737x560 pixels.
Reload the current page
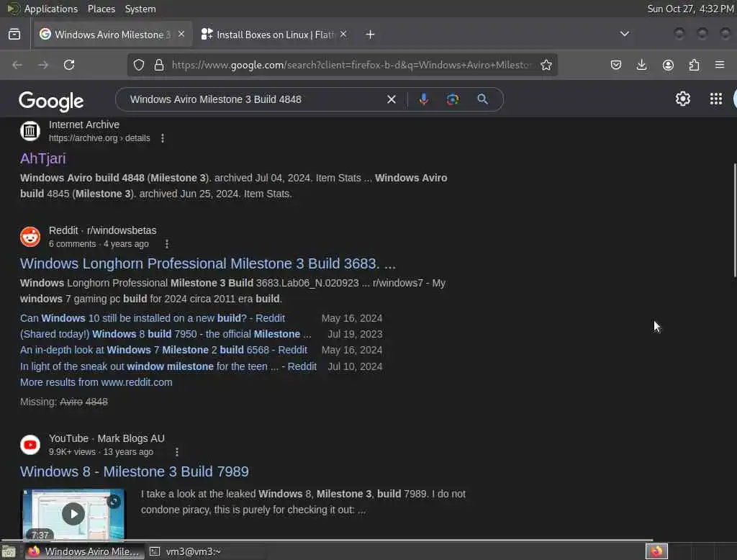[x=69, y=65]
